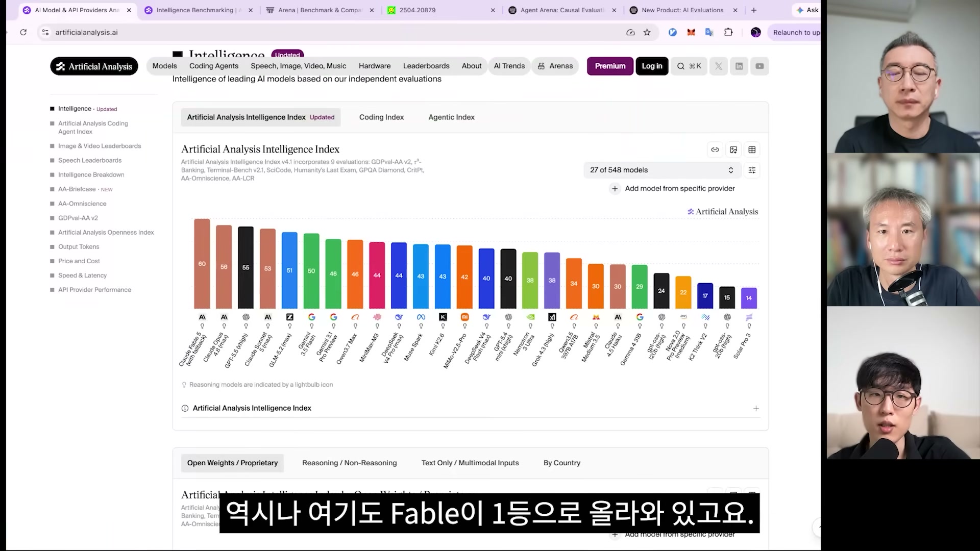The image size is (980, 551).
Task: Open chart filter settings sliders icon
Action: pyautogui.click(x=752, y=170)
